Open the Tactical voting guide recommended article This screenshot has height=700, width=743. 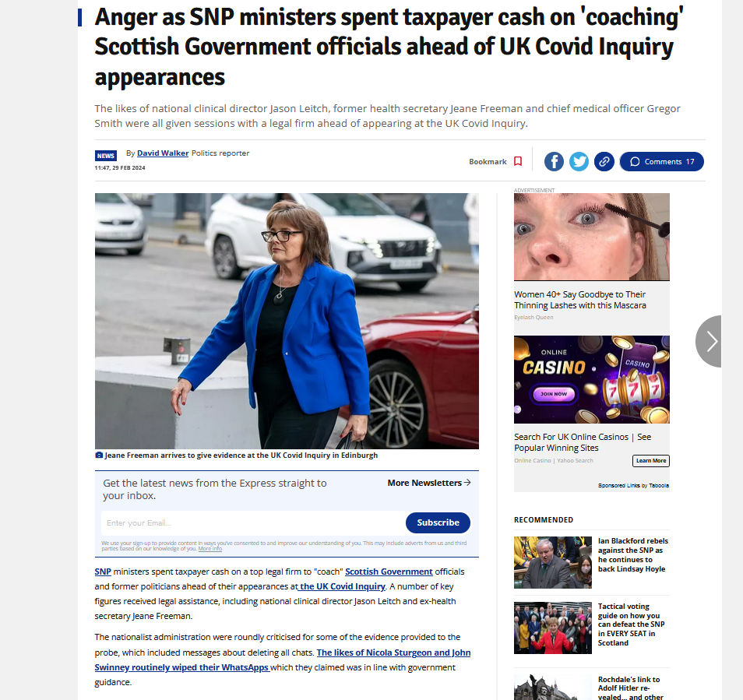(632, 624)
